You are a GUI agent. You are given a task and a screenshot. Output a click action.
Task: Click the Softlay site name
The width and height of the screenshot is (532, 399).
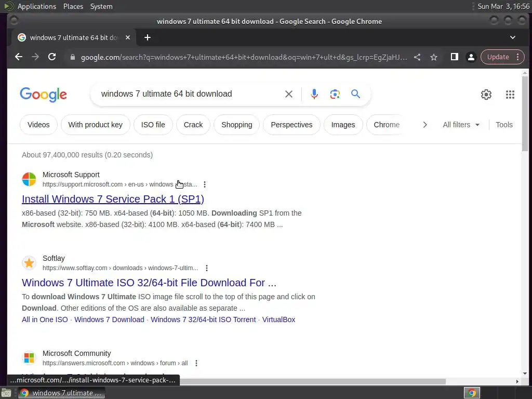[54, 258]
